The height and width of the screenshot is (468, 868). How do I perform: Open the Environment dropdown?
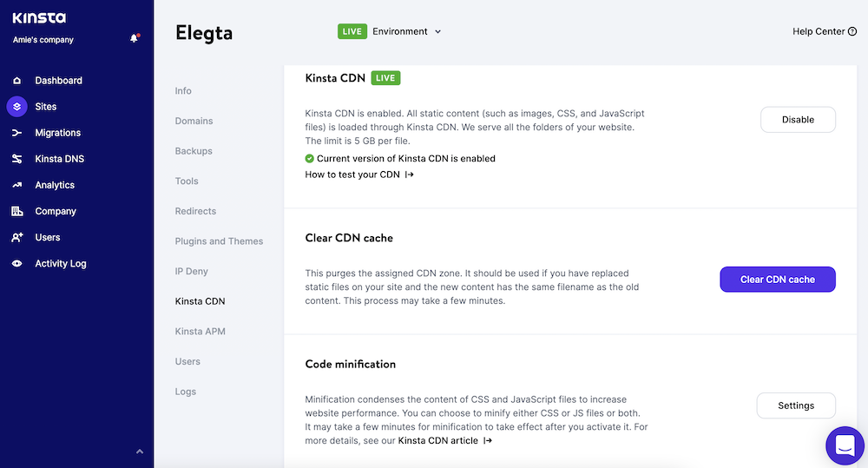click(407, 31)
